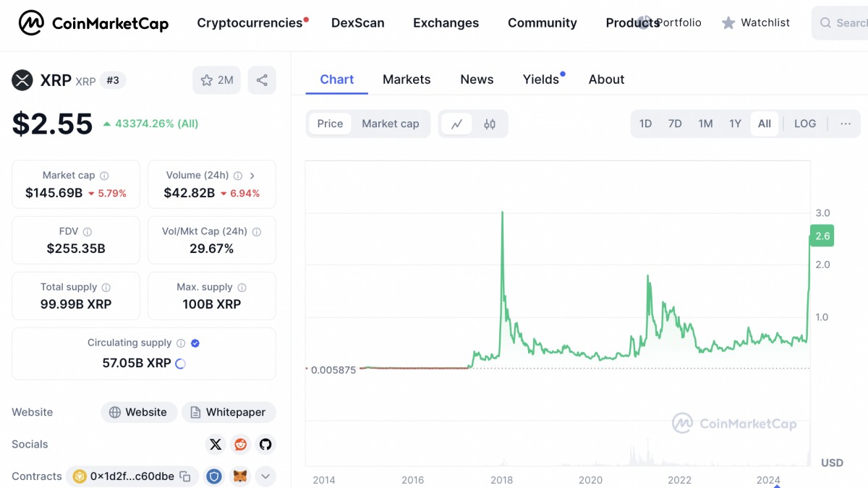Screen dimensions: 868x488
Task: Show Volume (24h) info icon
Action: 238,176
